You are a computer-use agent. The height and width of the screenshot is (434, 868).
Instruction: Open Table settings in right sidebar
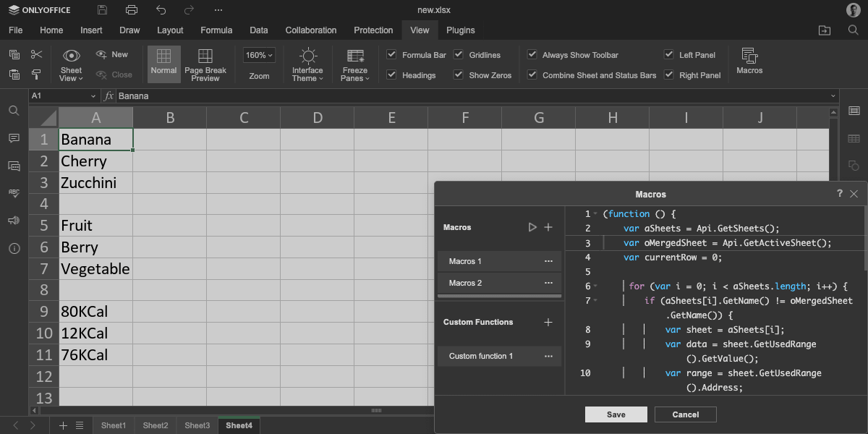click(854, 138)
